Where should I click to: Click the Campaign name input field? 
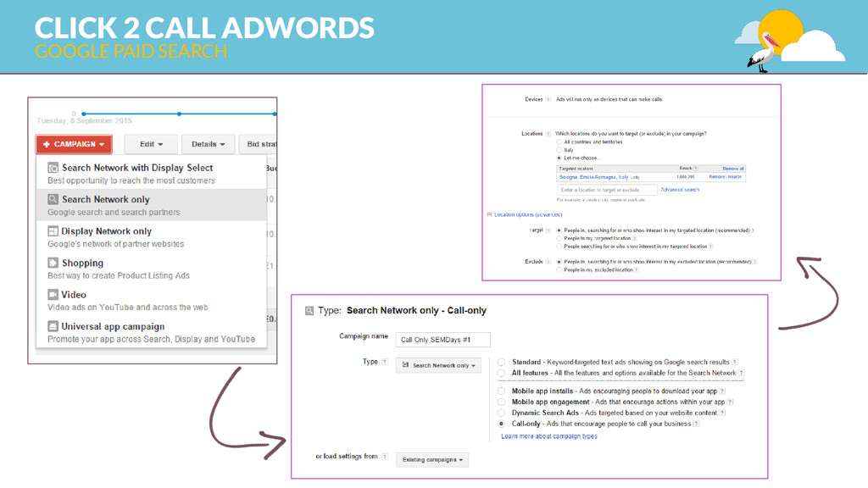point(442,340)
